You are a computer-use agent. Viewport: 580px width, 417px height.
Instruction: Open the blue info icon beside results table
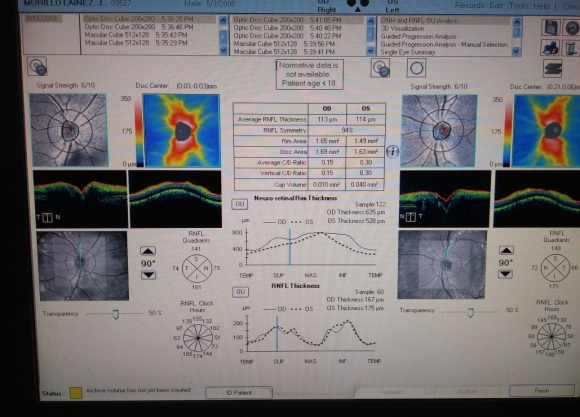(392, 151)
